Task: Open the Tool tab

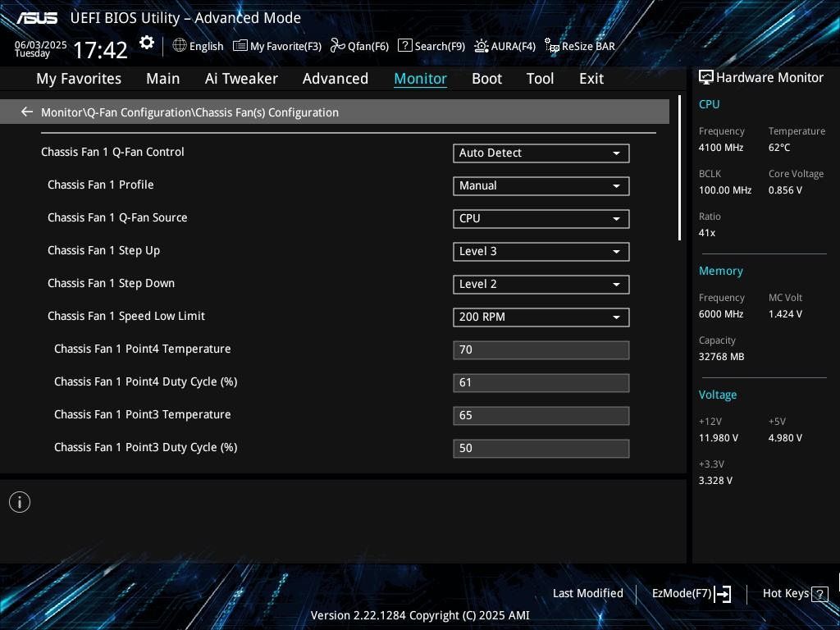Action: coord(540,79)
